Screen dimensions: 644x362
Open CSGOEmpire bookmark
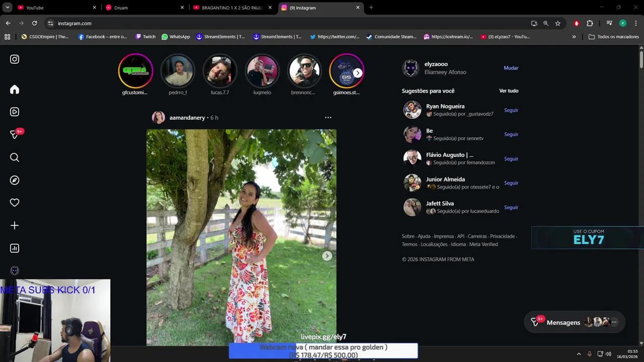pos(45,37)
